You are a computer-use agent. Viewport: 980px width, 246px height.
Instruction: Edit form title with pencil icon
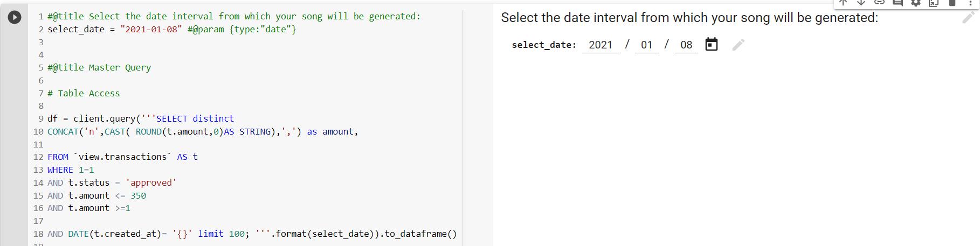tap(968, 17)
